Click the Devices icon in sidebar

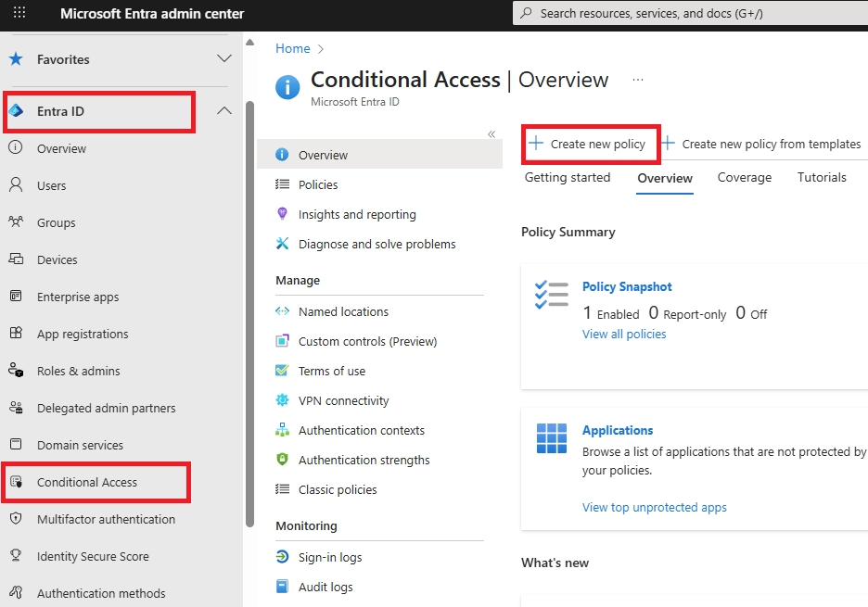(16, 259)
